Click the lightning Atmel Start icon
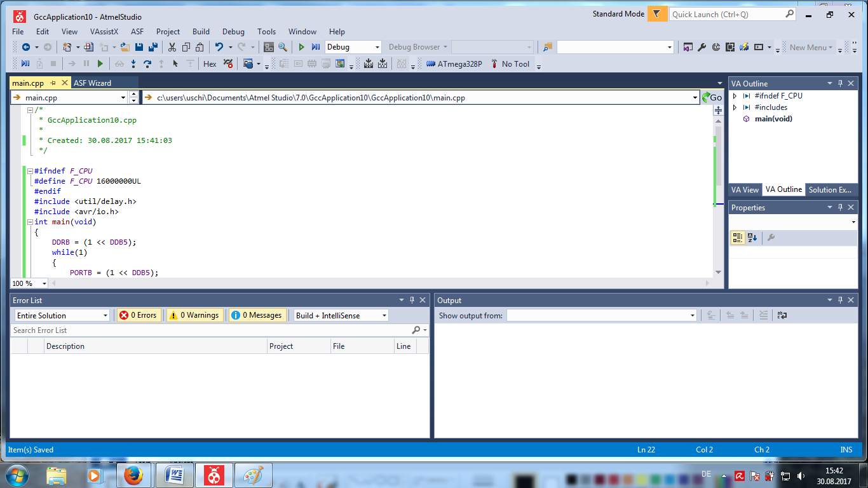 coord(744,47)
